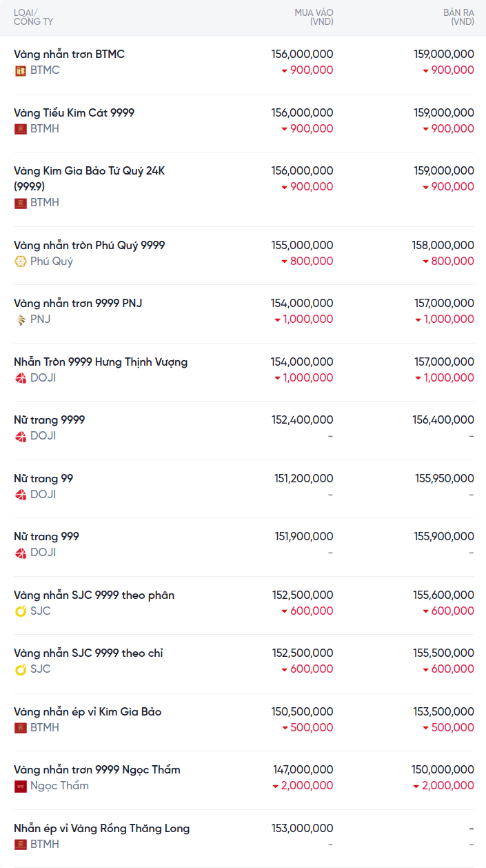The height and width of the screenshot is (868, 486).
Task: Click the Ngọc Thẩm company logo icon
Action: point(21,786)
